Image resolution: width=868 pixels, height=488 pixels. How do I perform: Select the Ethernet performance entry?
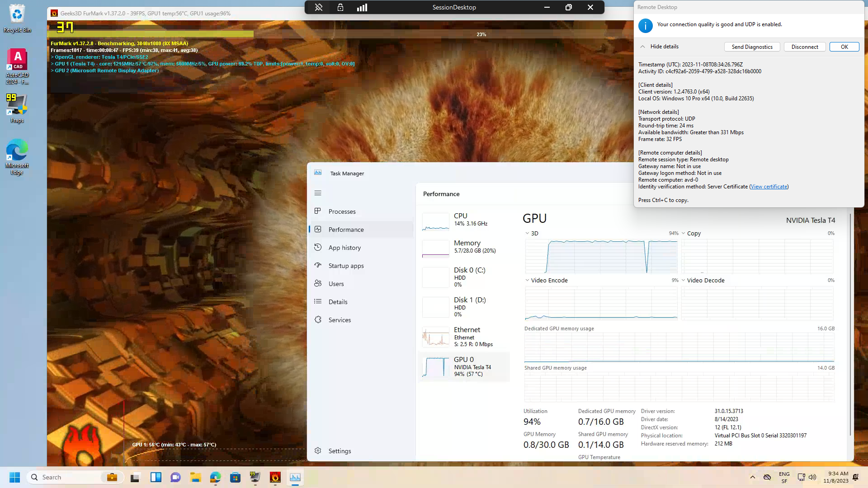pyautogui.click(x=464, y=337)
